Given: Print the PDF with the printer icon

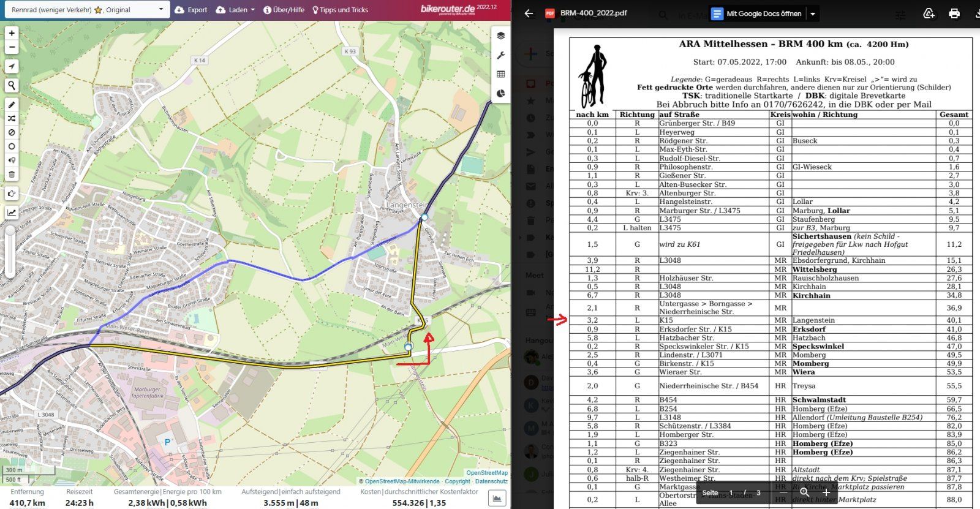Looking at the screenshot, I should [x=954, y=13].
